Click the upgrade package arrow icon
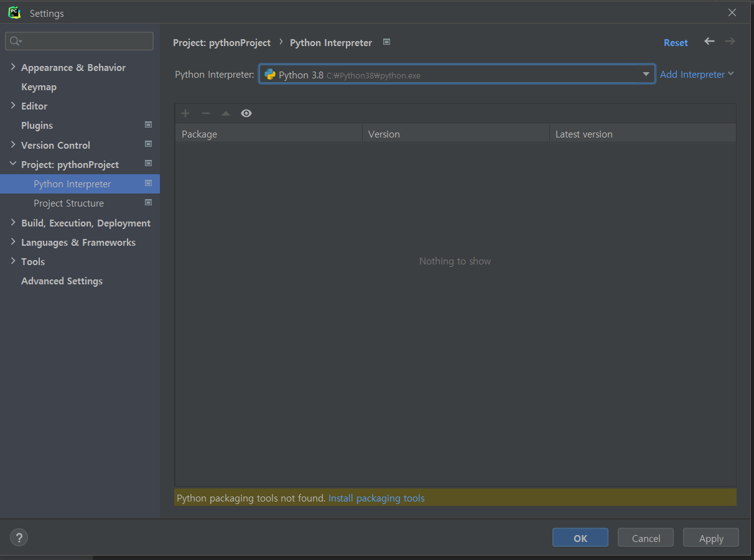Screen dimensions: 754x560 (x=226, y=113)
